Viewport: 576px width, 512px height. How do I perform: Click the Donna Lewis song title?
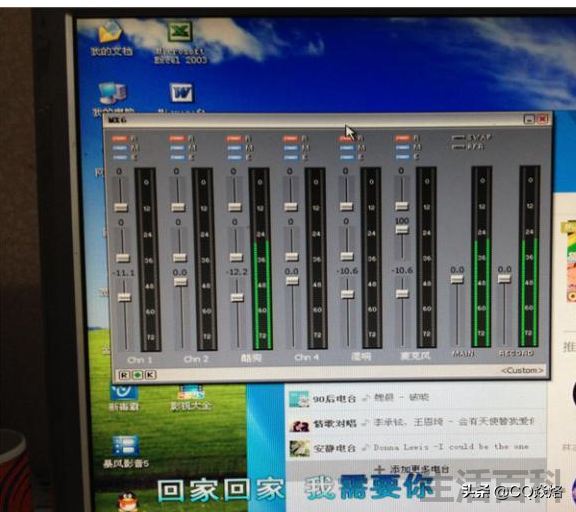(451, 447)
